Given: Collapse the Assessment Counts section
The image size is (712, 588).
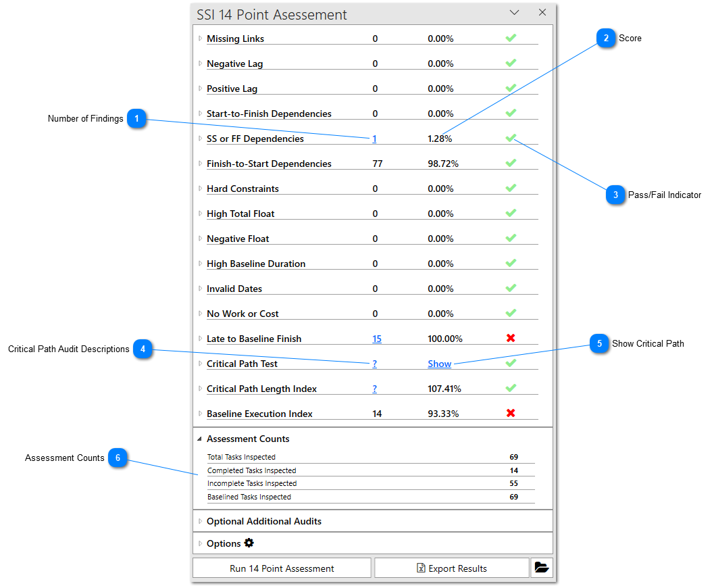Looking at the screenshot, I should (199, 439).
